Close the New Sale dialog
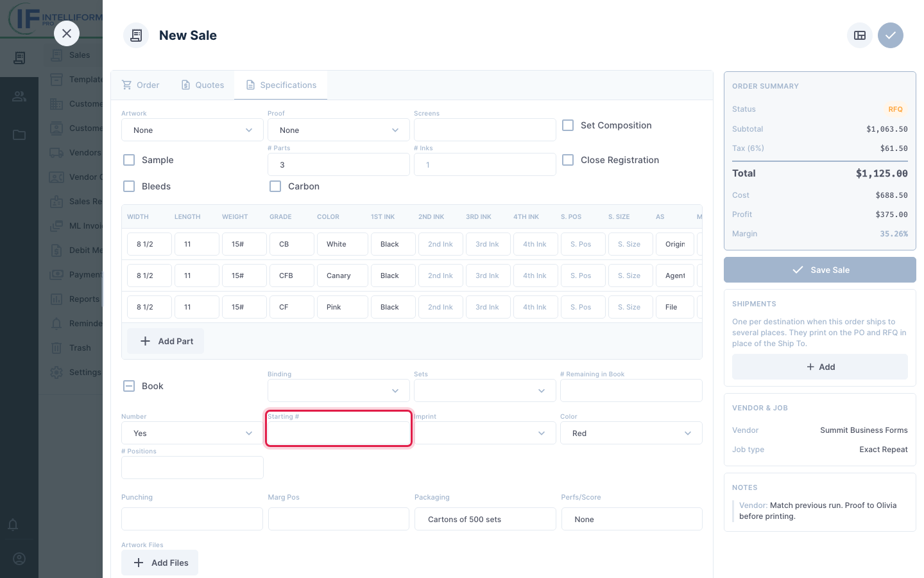Image resolution: width=924 pixels, height=578 pixels. click(x=67, y=33)
